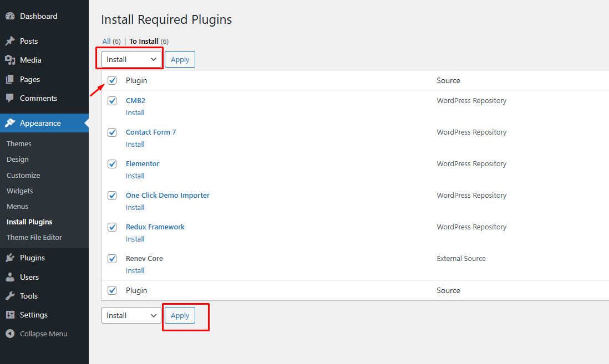Go to Themes under Appearance
The image size is (609, 364).
[19, 143]
